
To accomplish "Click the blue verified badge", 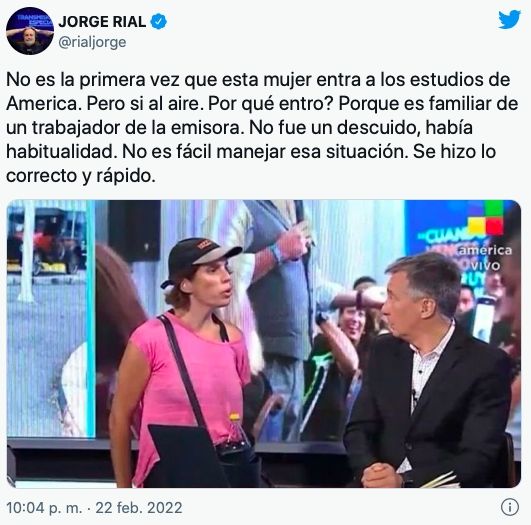I will pos(158,21).
